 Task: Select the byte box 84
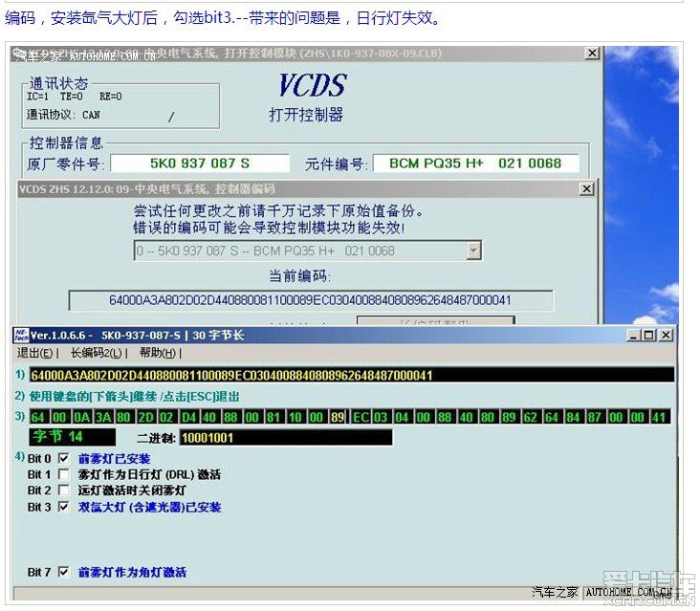pos(573,417)
